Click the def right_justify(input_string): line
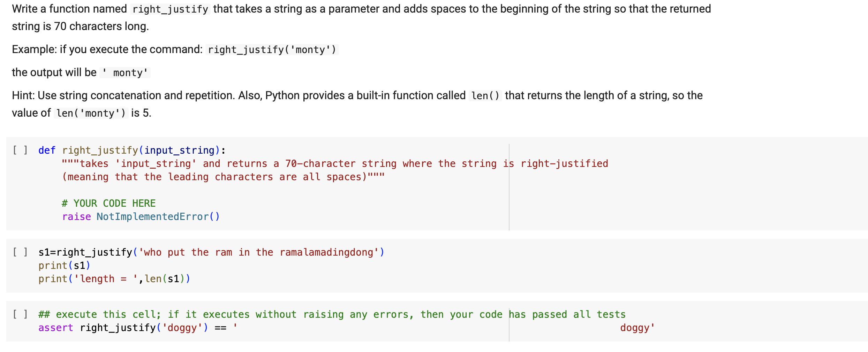868x352 pixels. pyautogui.click(x=131, y=150)
